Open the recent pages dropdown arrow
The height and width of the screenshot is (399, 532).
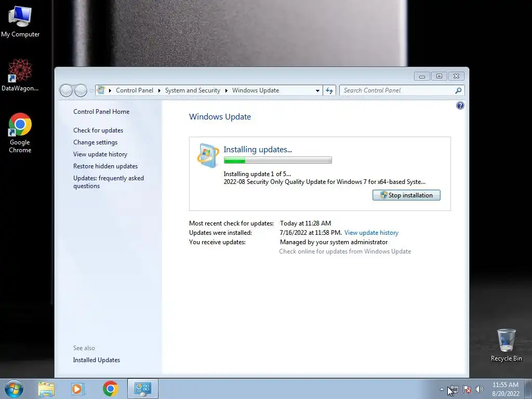90,90
